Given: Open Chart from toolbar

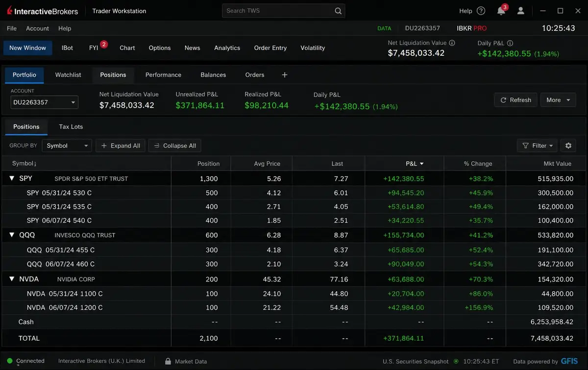Looking at the screenshot, I should (x=127, y=48).
